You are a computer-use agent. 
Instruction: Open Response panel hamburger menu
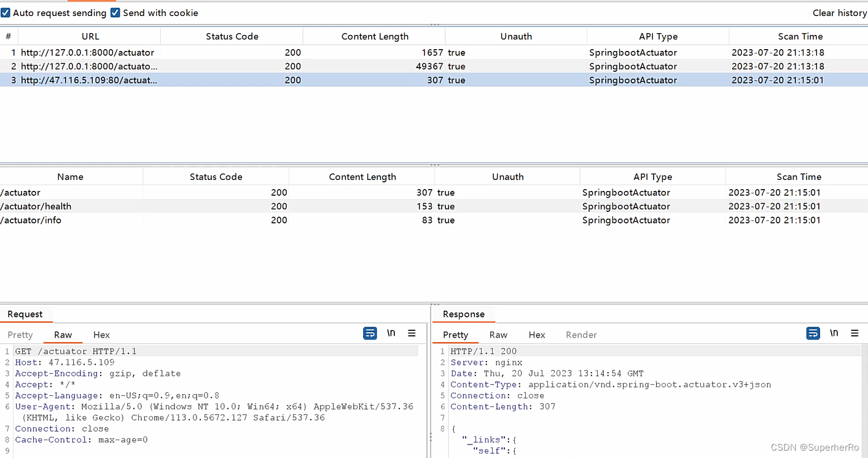click(x=854, y=333)
